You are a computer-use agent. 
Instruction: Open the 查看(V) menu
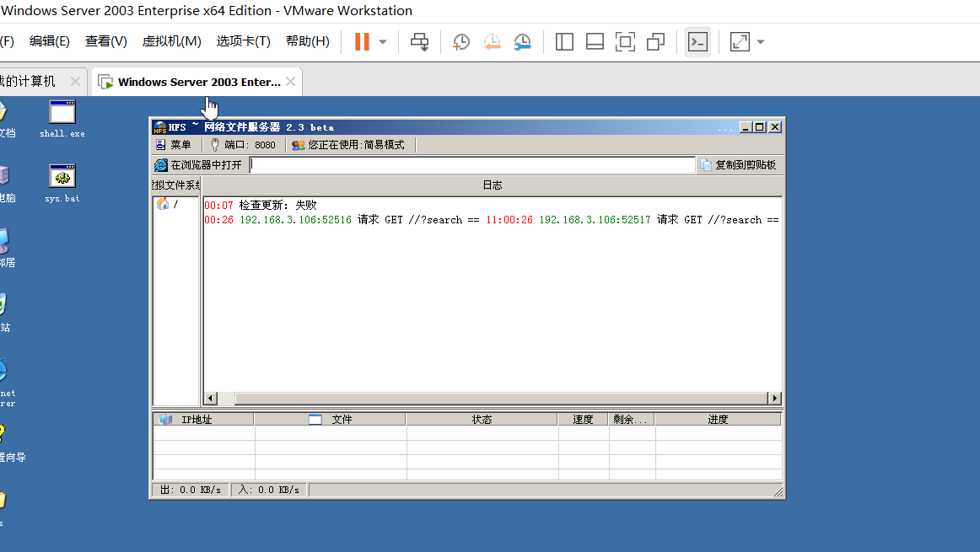[x=105, y=41]
